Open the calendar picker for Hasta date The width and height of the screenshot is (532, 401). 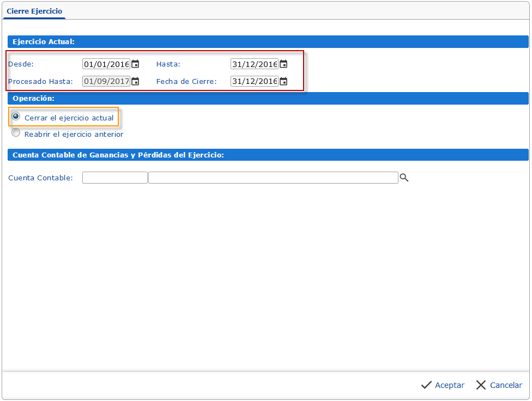tap(283, 64)
